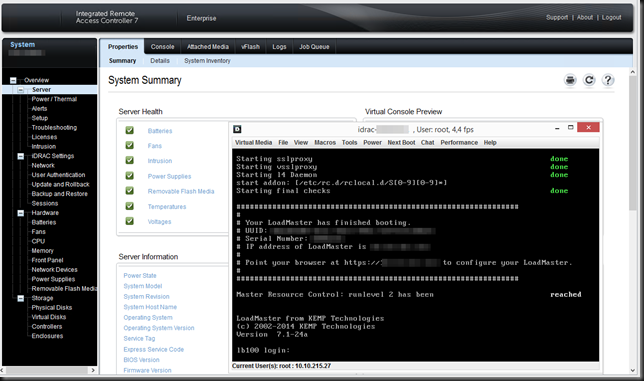This screenshot has width=644, height=381.
Task: Open the console View menu
Action: [301, 142]
